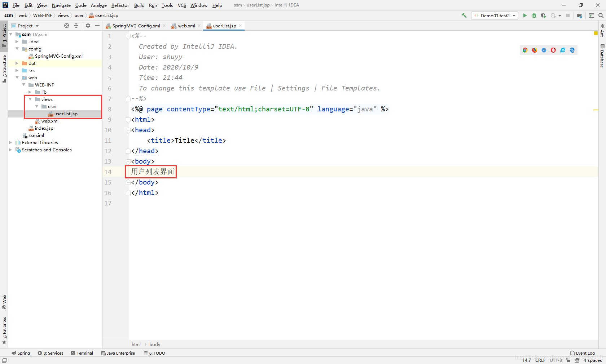Image resolution: width=606 pixels, height=364 pixels.
Task: Open the Database tool window
Action: 602,56
